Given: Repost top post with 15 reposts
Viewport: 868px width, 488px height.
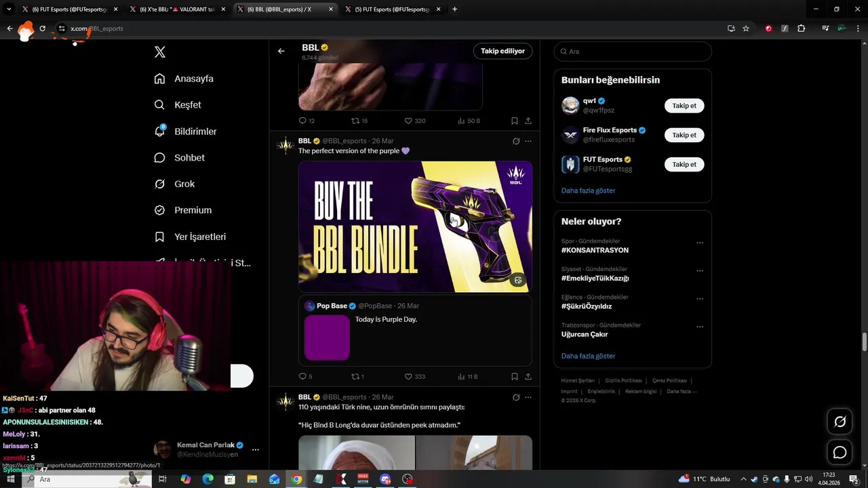Looking at the screenshot, I should (359, 121).
